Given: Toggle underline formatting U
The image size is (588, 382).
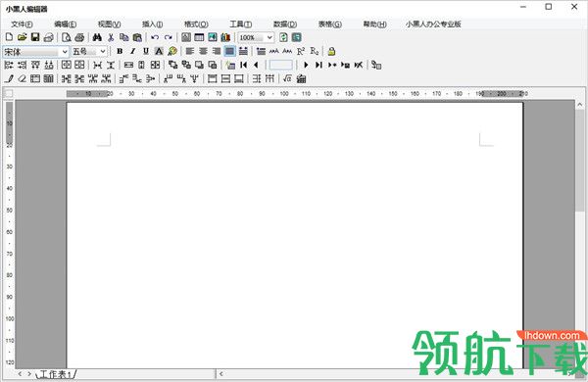Looking at the screenshot, I should (x=146, y=51).
